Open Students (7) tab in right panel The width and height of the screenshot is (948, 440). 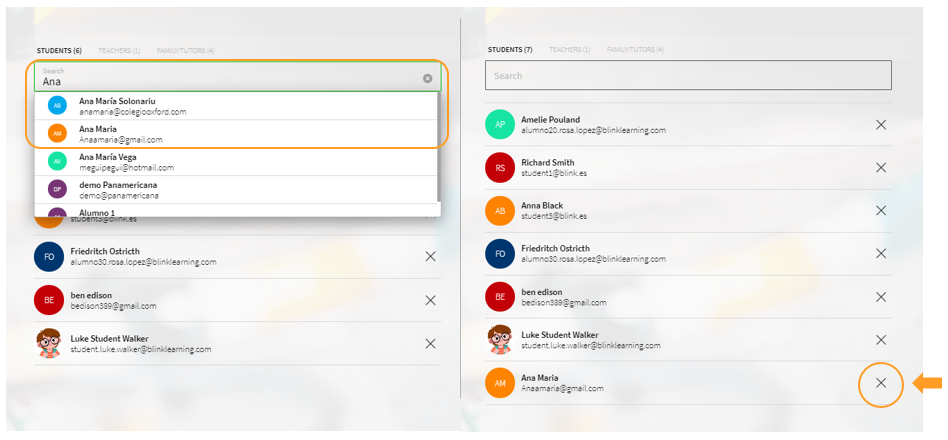[510, 50]
